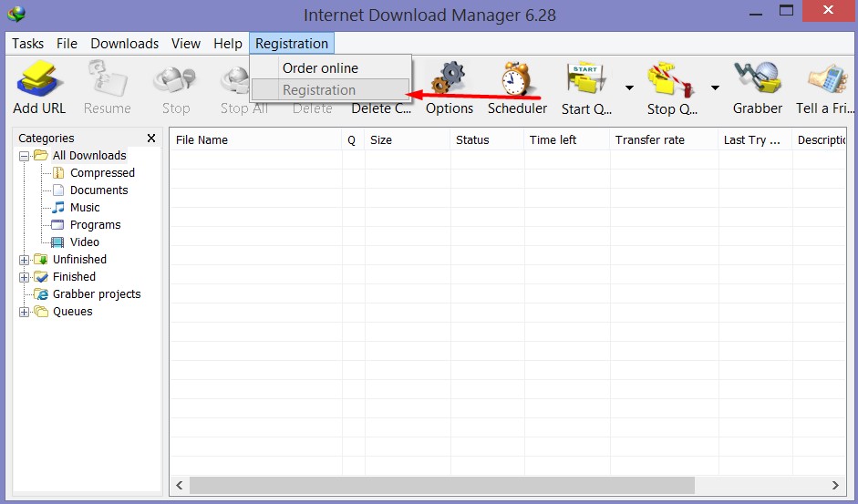
Task: Sort by Status column header
Action: 487,140
